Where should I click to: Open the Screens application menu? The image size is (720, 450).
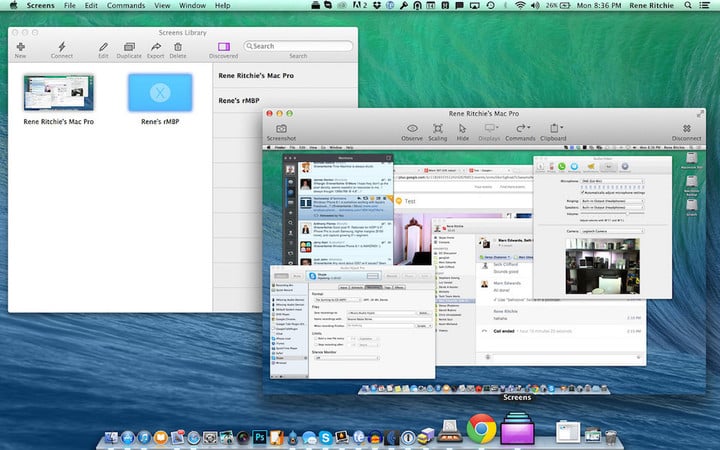point(40,6)
